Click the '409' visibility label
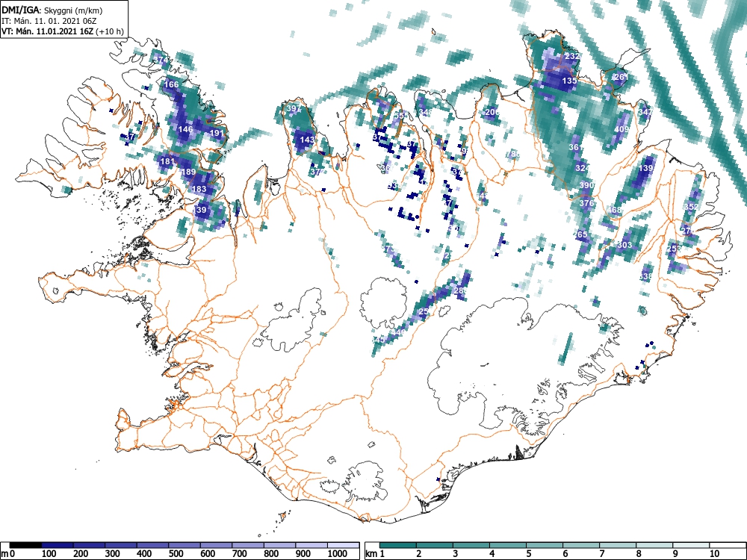This screenshot has width=747, height=560. [622, 129]
